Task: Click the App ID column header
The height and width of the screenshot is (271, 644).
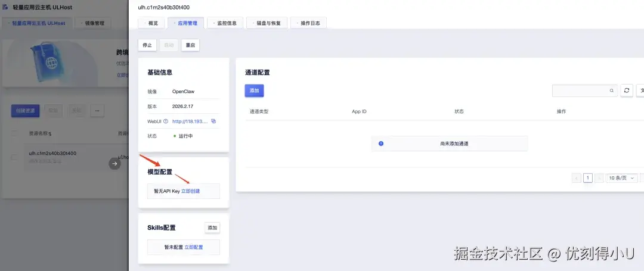Action: pyautogui.click(x=359, y=111)
